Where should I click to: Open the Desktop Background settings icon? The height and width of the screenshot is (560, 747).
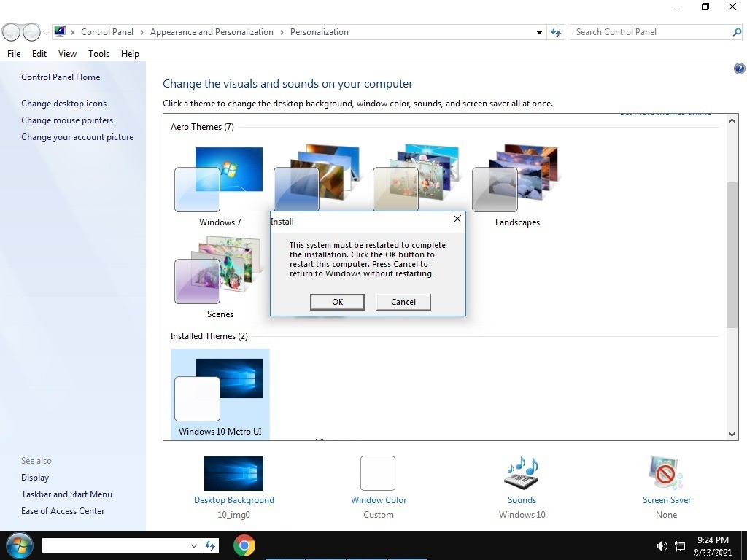pos(233,473)
